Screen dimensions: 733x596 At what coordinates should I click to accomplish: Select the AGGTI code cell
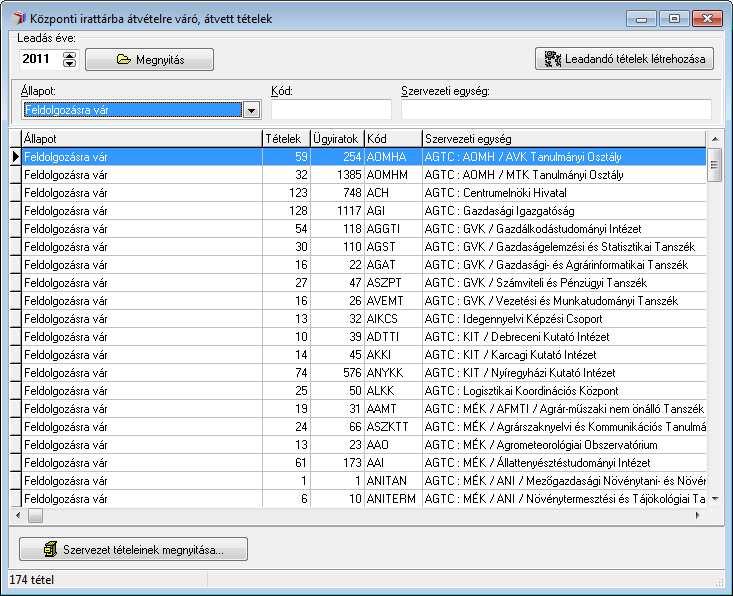393,229
